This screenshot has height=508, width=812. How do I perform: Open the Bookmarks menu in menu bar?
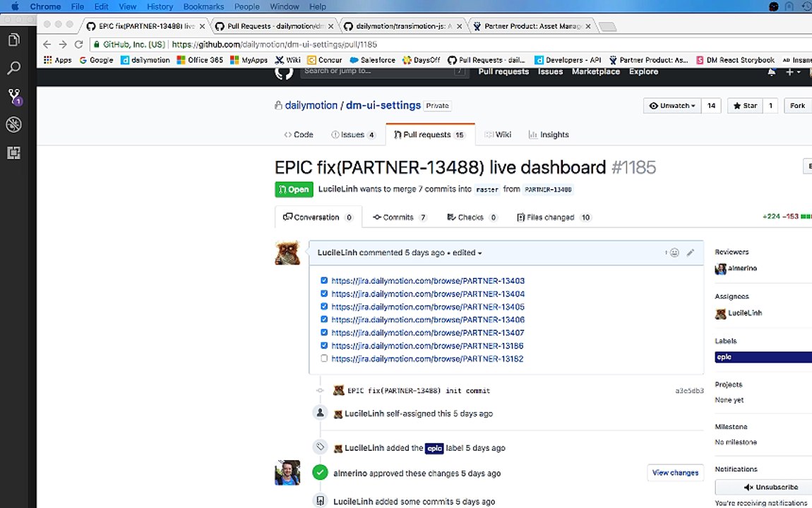(203, 7)
